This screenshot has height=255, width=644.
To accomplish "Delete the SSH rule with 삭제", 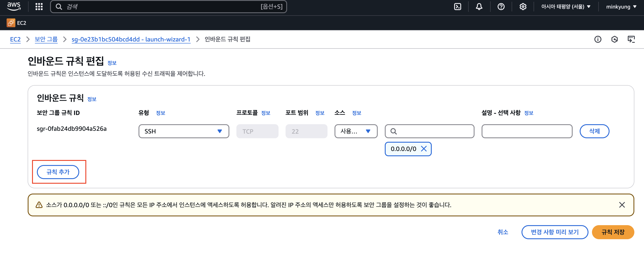I will (x=594, y=131).
